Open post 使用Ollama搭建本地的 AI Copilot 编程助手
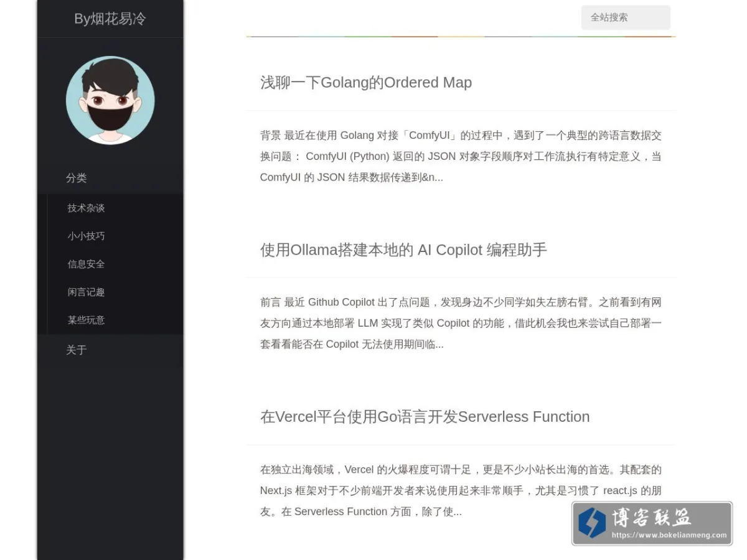 coord(403,250)
